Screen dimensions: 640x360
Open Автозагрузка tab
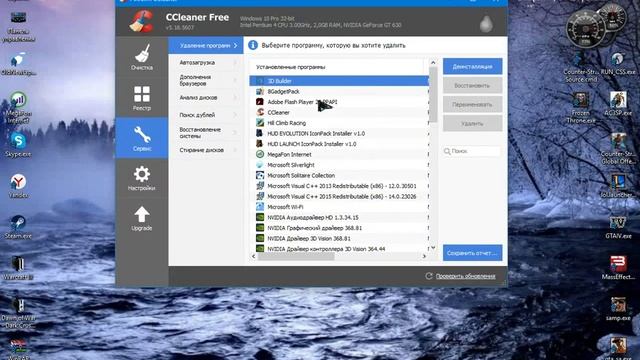click(206, 63)
